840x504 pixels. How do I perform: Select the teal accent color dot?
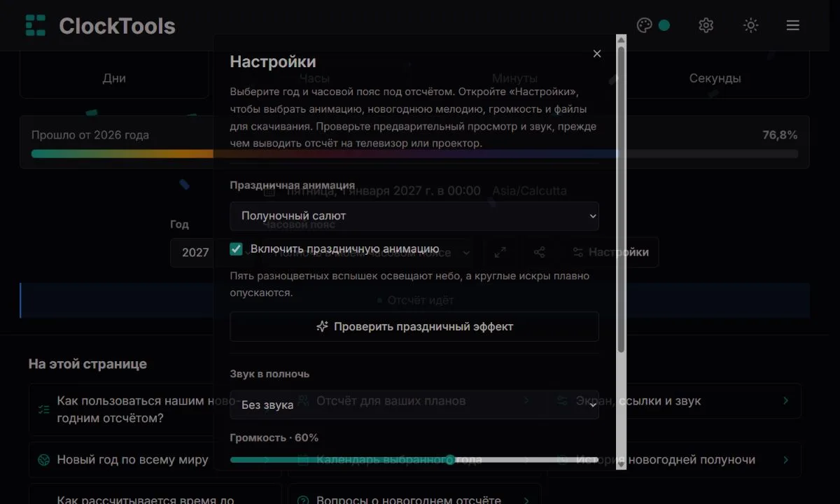[x=664, y=25]
